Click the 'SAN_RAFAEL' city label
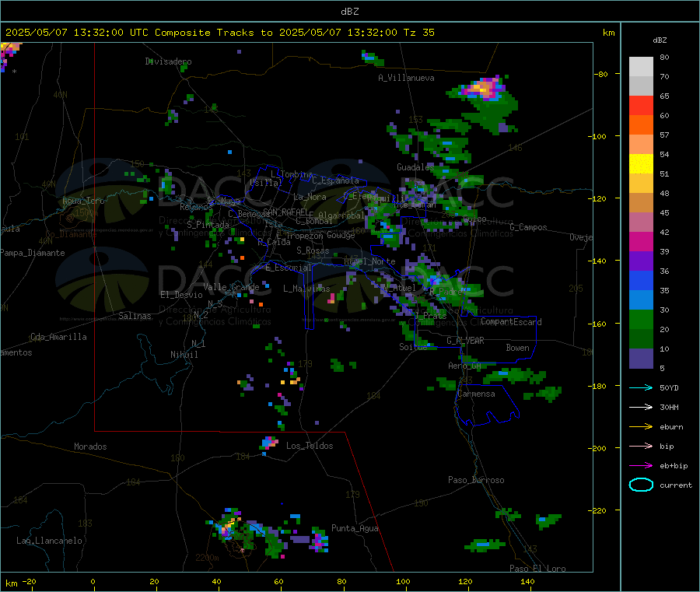This screenshot has width=700, height=592. pyautogui.click(x=285, y=212)
